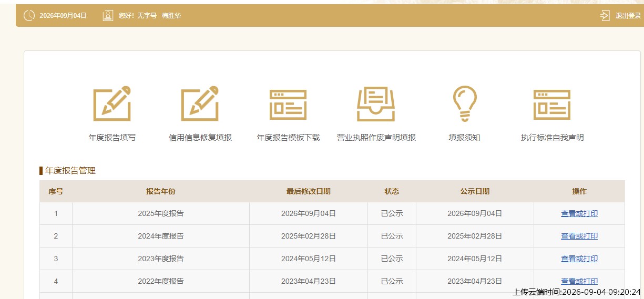This screenshot has height=299, width=644.
Task: Click the 报告年份 column header
Action: click(x=161, y=191)
